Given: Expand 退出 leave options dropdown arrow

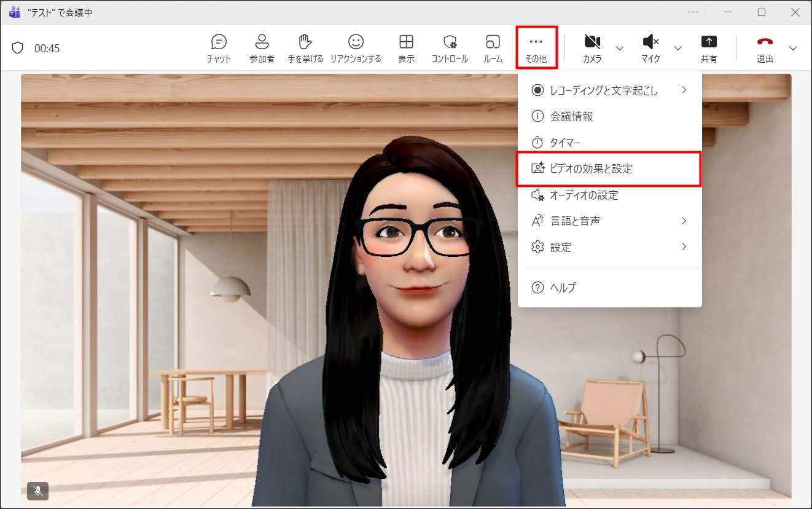Looking at the screenshot, I should pyautogui.click(x=793, y=49).
